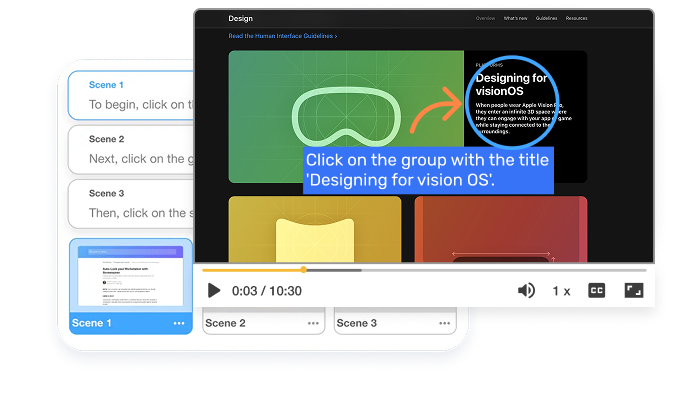
Task: Select the Scene 1 thumbnail card
Action: (131, 286)
